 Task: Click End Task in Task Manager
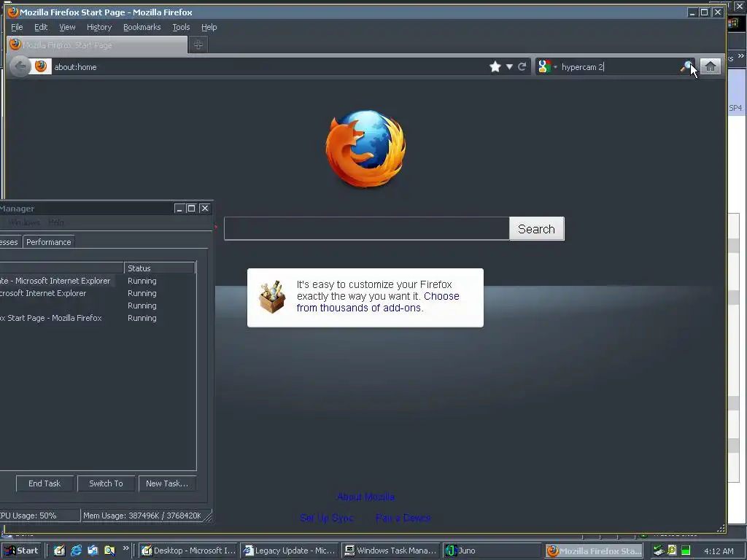pos(44,483)
